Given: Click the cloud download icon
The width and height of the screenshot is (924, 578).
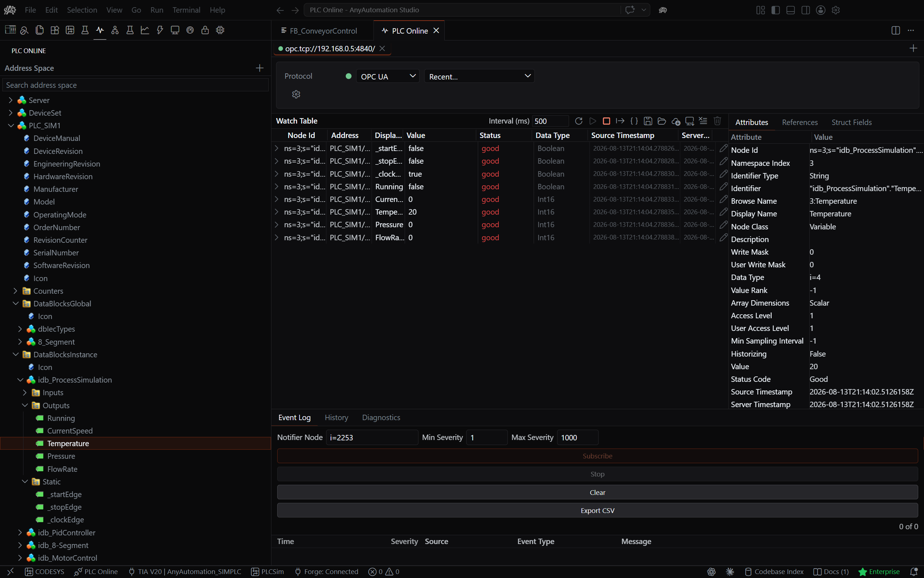Looking at the screenshot, I should 676,121.
